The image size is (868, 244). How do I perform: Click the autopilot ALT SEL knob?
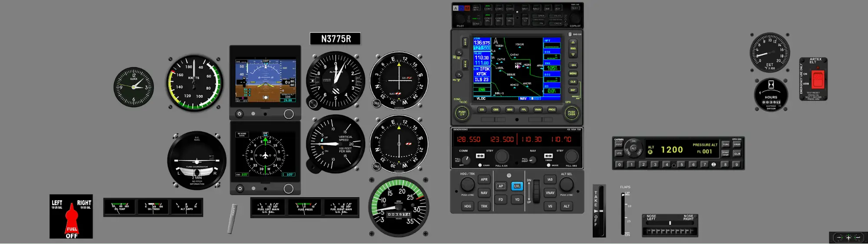coord(566,185)
